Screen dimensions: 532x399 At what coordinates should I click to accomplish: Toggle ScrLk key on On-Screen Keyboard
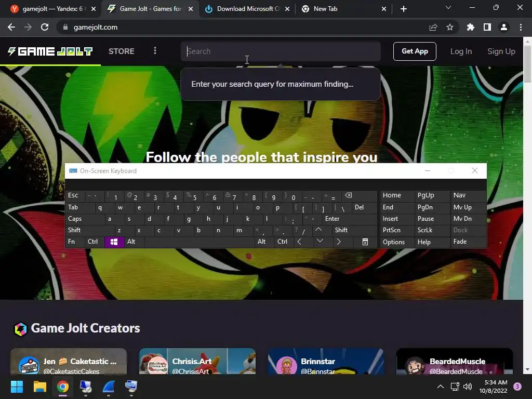tap(432, 230)
